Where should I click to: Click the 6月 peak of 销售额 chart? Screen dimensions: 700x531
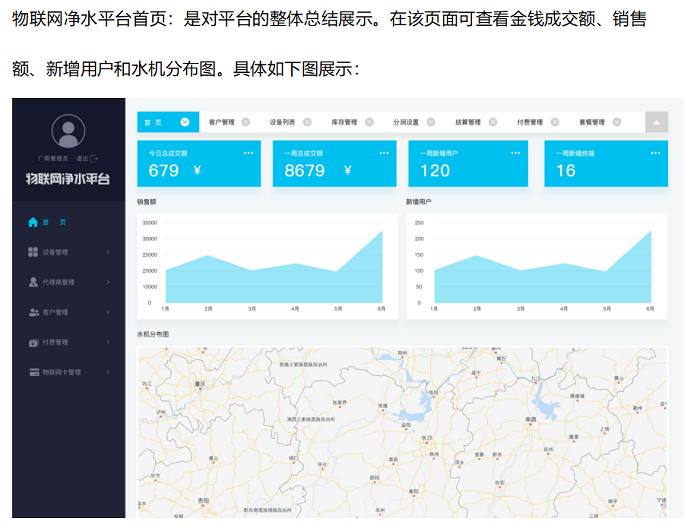(x=382, y=231)
